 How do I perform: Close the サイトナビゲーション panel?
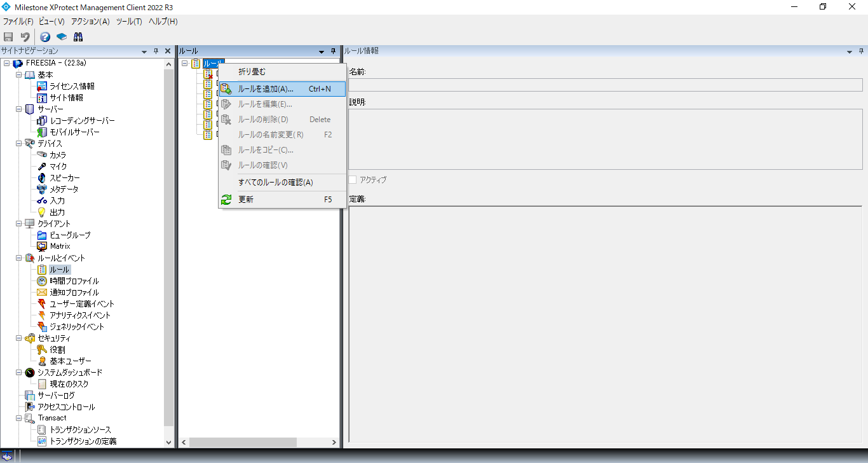[x=168, y=51]
